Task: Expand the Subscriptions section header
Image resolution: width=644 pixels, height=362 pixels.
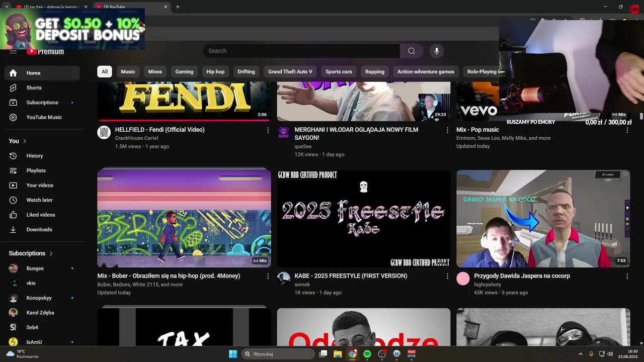Action: [31, 253]
